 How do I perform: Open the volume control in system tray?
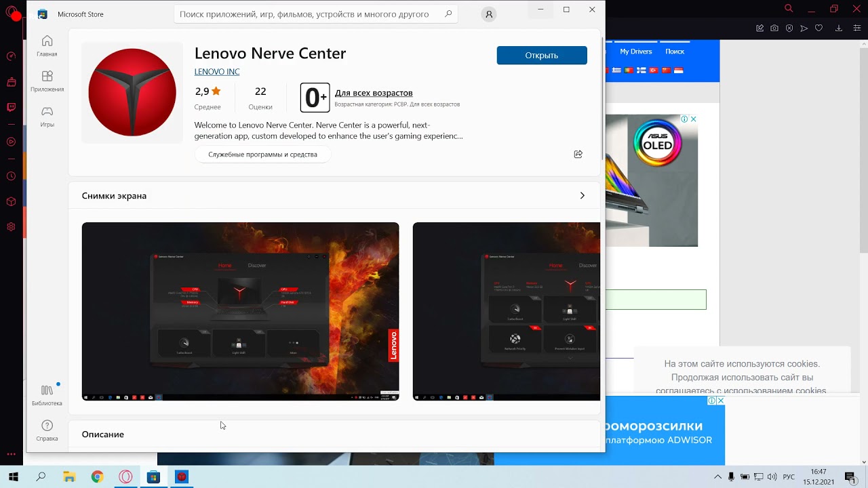[x=772, y=477]
